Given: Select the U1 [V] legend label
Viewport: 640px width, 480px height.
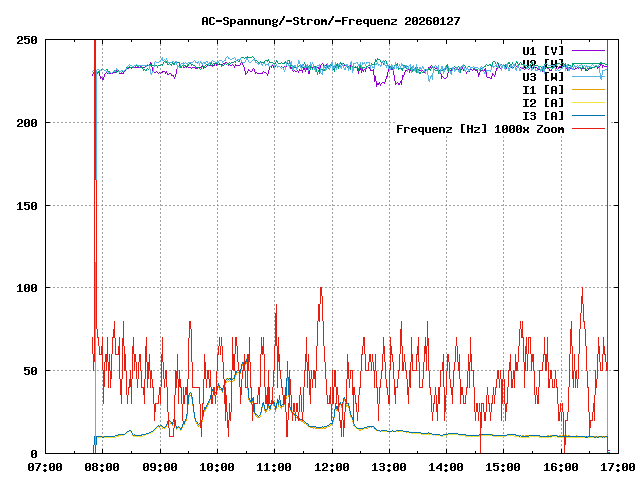Looking at the screenshot, I should click(543, 50).
